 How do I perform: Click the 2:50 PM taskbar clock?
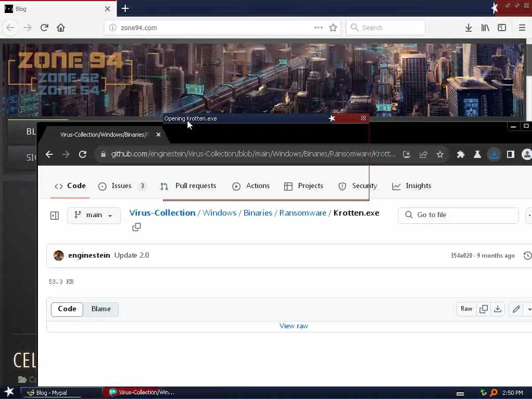point(513,393)
